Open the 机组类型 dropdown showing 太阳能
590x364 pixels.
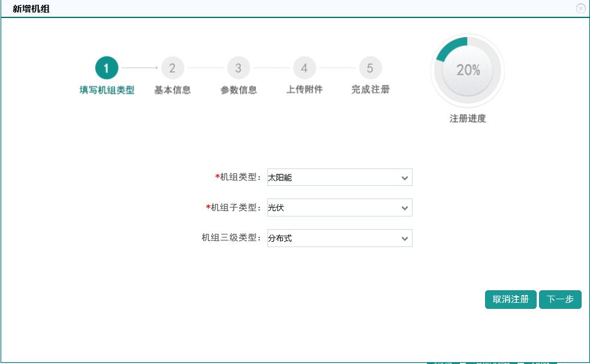tap(339, 178)
